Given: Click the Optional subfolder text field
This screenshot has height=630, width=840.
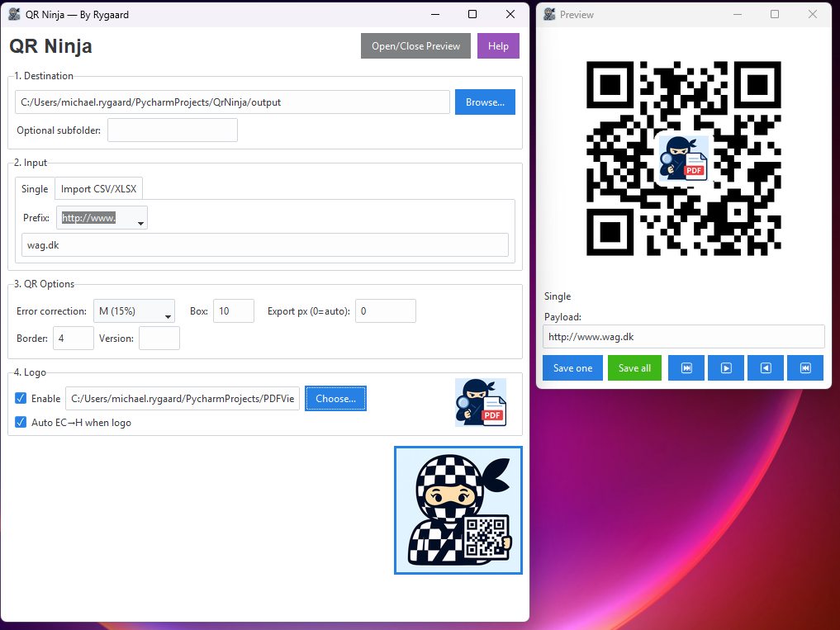Looking at the screenshot, I should (173, 130).
